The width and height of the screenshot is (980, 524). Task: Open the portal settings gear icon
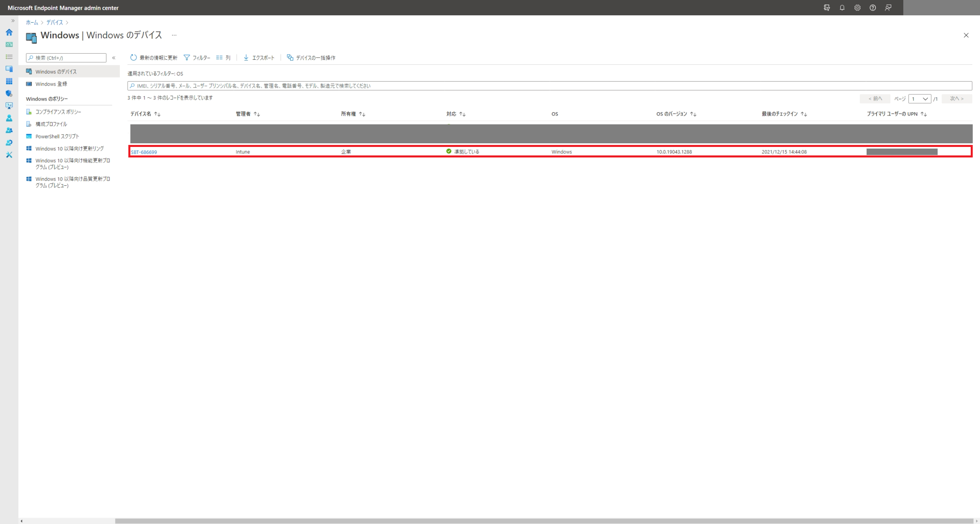[x=857, y=8]
